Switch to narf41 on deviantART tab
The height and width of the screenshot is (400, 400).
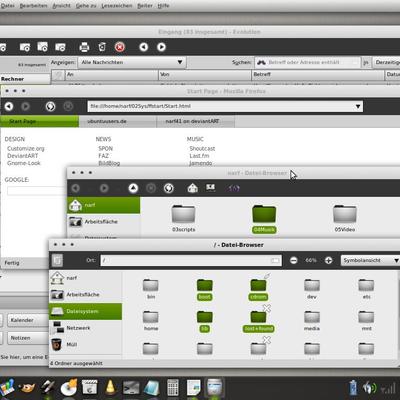pos(195,121)
